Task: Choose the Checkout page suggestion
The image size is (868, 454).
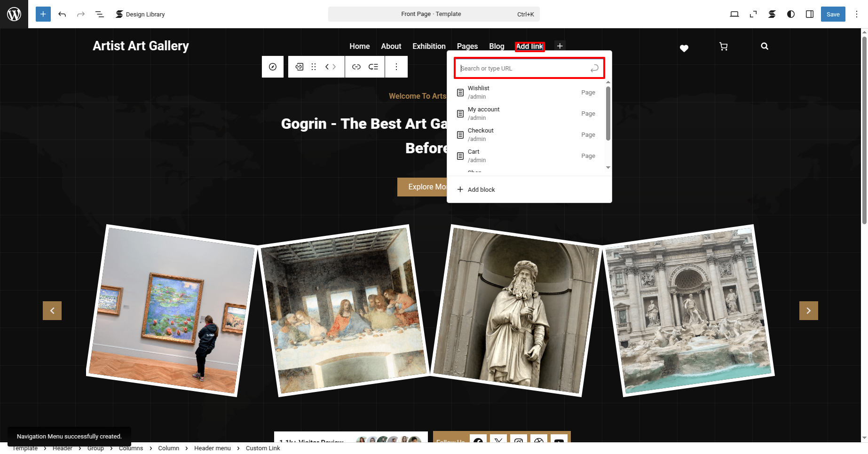Action: click(x=527, y=135)
